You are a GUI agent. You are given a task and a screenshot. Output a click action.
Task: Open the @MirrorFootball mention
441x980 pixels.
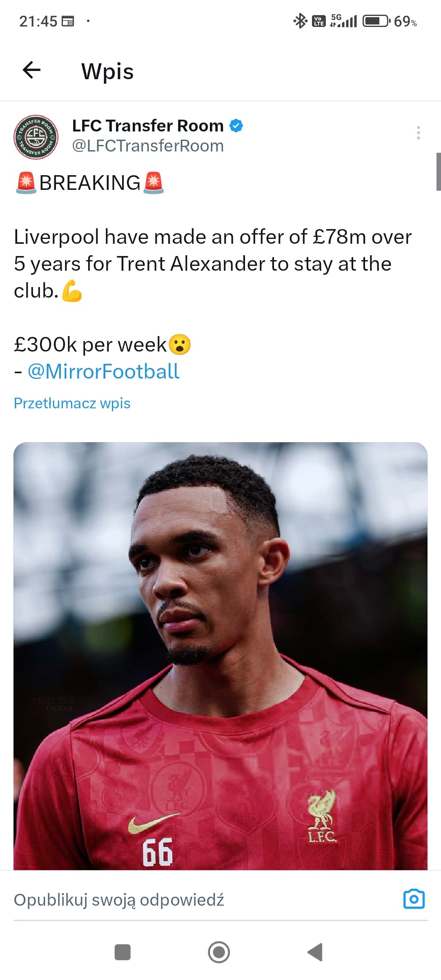pyautogui.click(x=103, y=372)
